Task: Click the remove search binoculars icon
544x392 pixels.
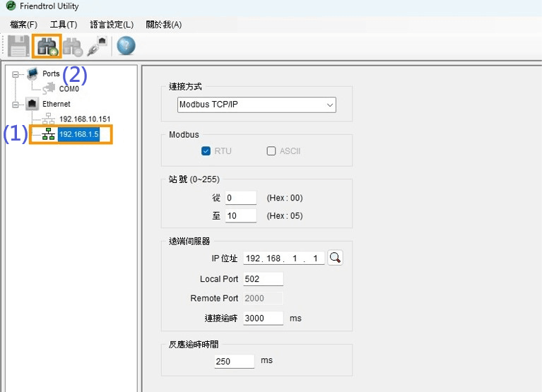Action: pos(72,47)
